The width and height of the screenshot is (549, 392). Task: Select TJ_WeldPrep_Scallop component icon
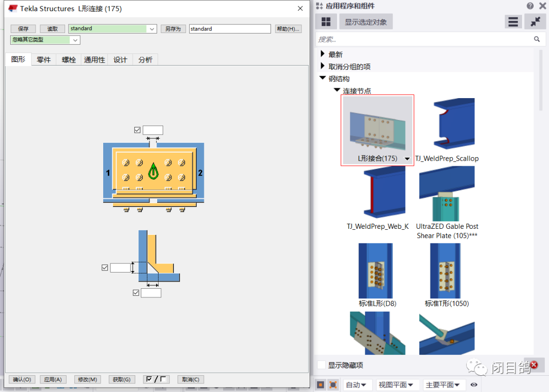click(x=454, y=124)
